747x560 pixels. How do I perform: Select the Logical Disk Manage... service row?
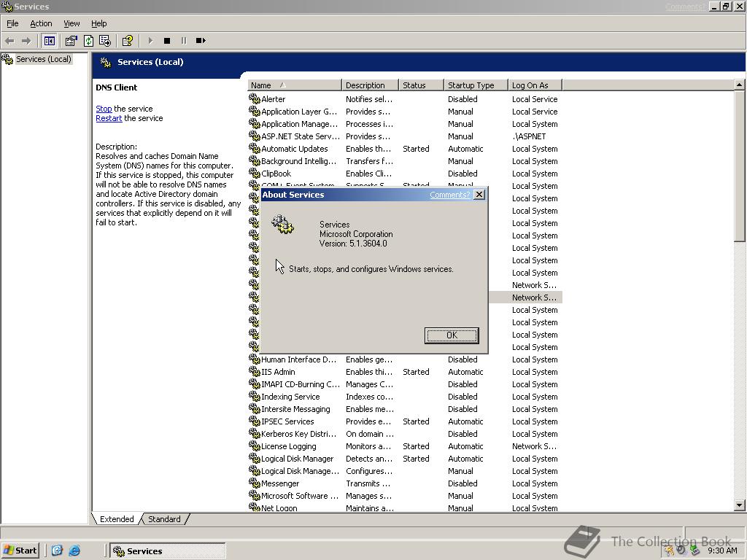click(405, 471)
